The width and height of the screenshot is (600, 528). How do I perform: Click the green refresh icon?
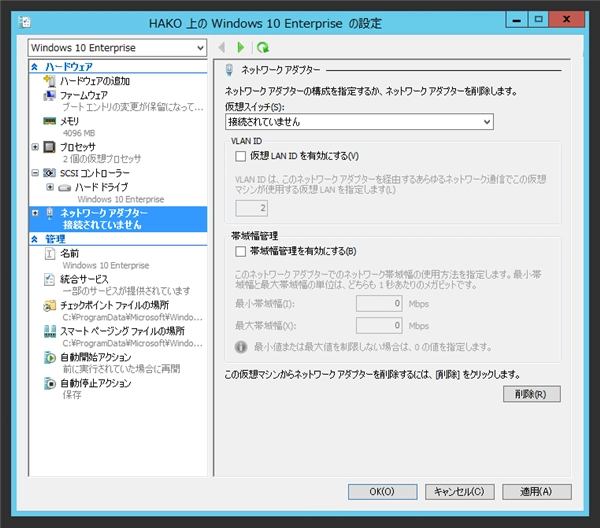[x=262, y=47]
